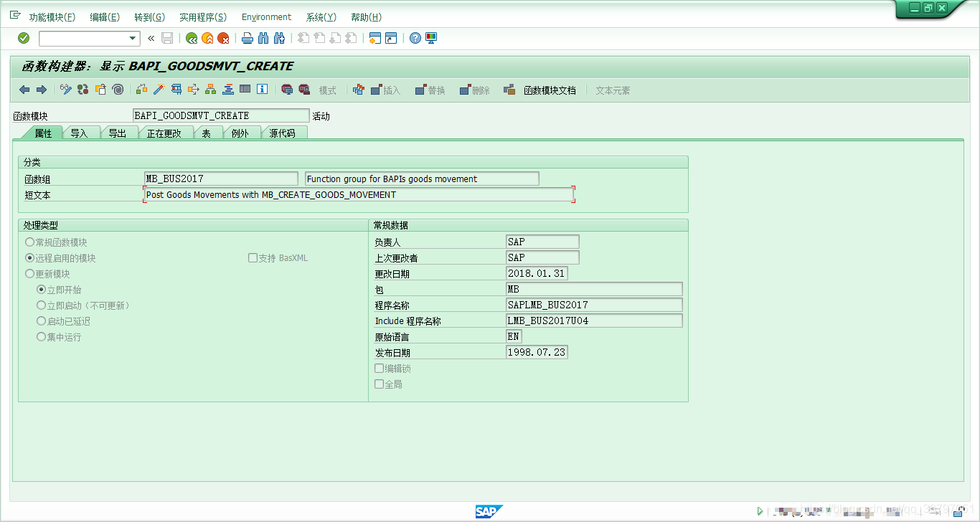
Task: Click the Find Next binoculars icon
Action: tap(279, 38)
